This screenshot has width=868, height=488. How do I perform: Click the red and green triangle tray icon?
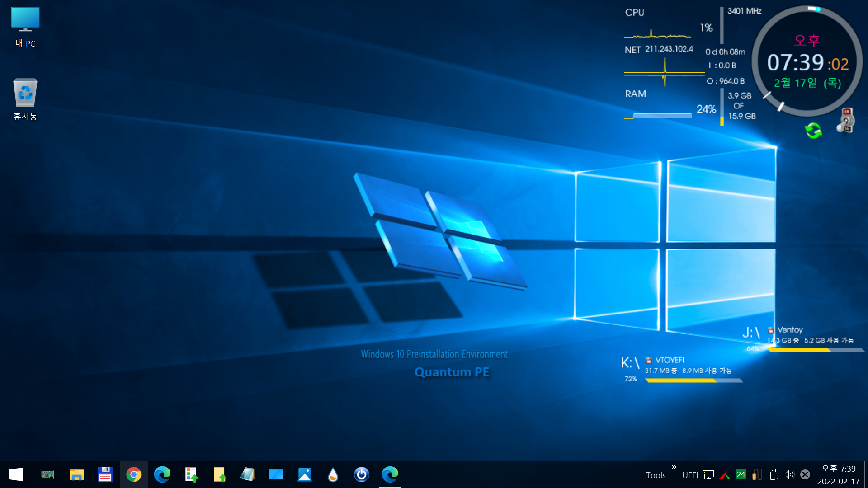tap(725, 475)
